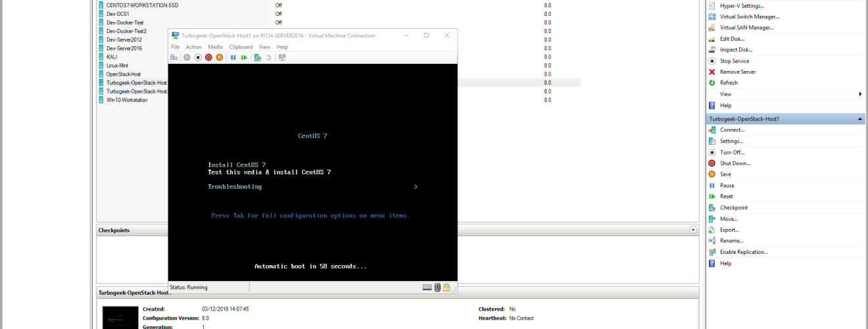The height and width of the screenshot is (329, 868).
Task: Open the Help menu in VM Connection
Action: (x=282, y=47)
